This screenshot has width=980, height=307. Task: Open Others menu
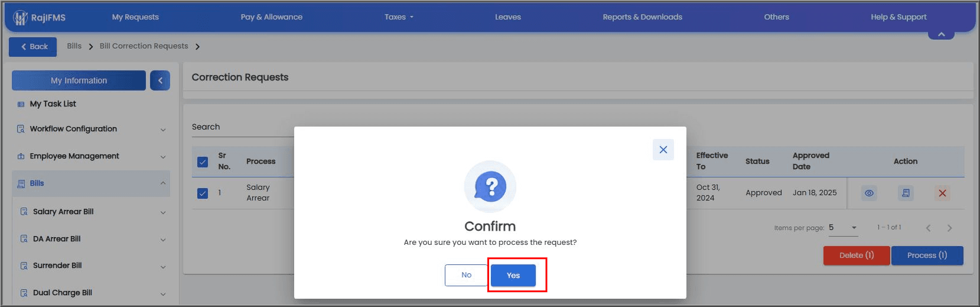(776, 17)
